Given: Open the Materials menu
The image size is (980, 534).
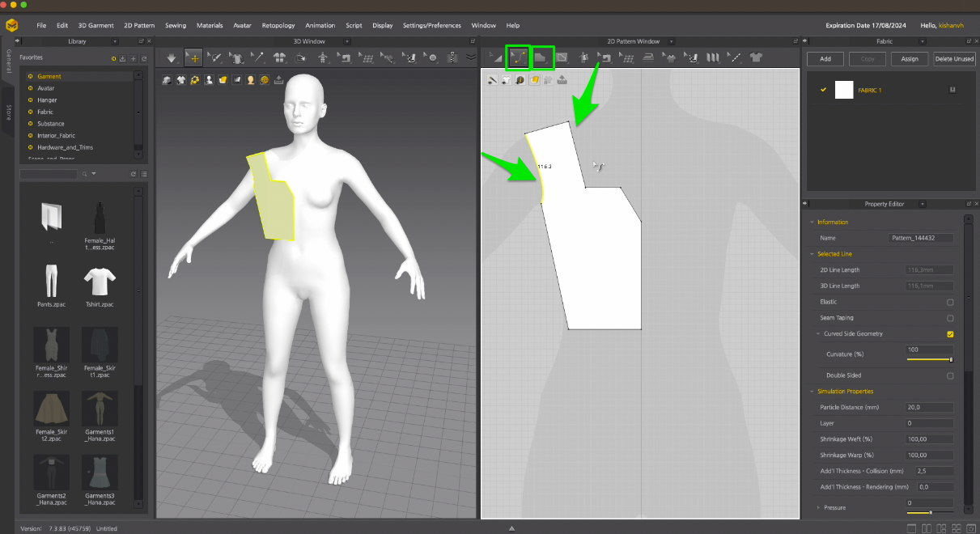Looking at the screenshot, I should tap(210, 25).
